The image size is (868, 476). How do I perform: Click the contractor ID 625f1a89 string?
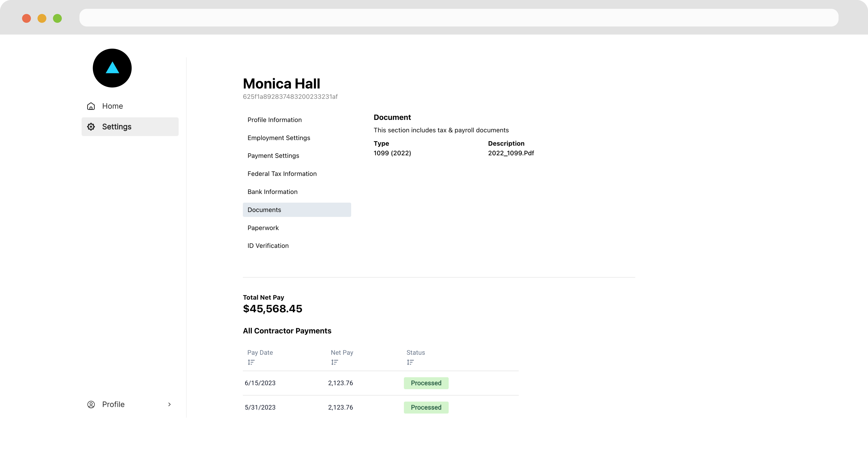pos(290,97)
